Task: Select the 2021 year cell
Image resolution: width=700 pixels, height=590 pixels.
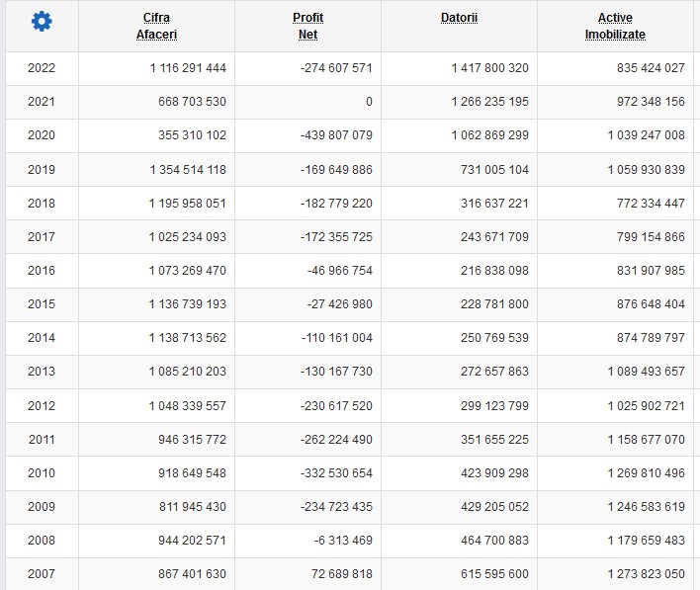Action: pyautogui.click(x=42, y=102)
